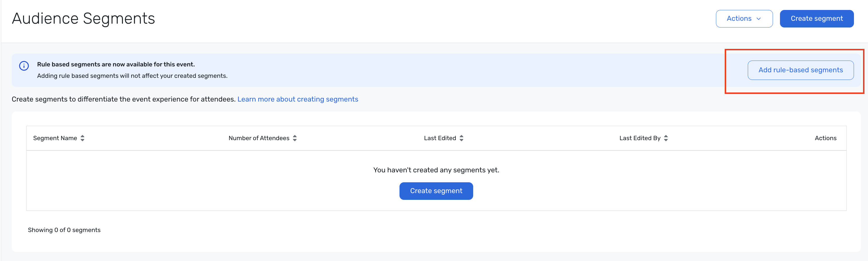The width and height of the screenshot is (868, 261).
Task: Open the Actions dropdown menu
Action: 744,18
